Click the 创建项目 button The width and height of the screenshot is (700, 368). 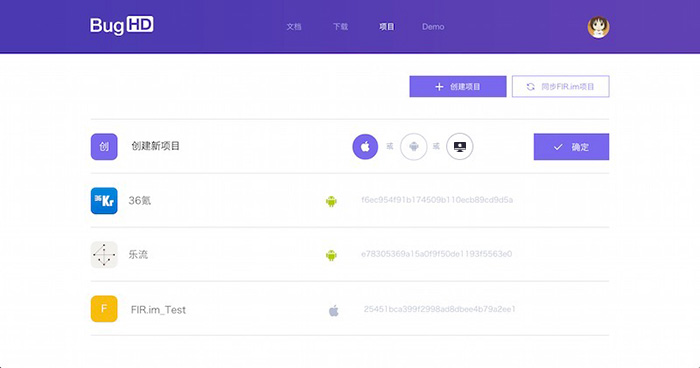pos(458,86)
